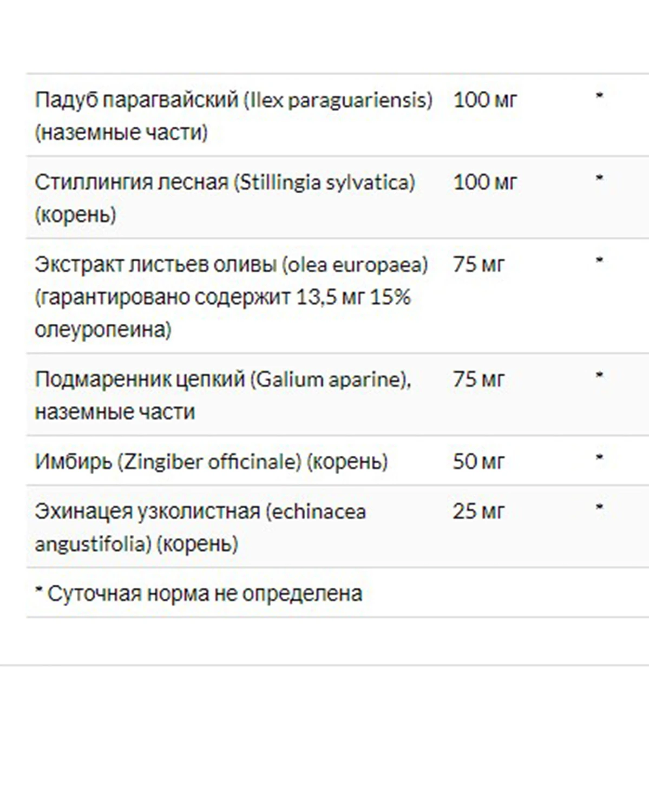Select the 75 мг value for olive leaf extract

click(x=478, y=264)
